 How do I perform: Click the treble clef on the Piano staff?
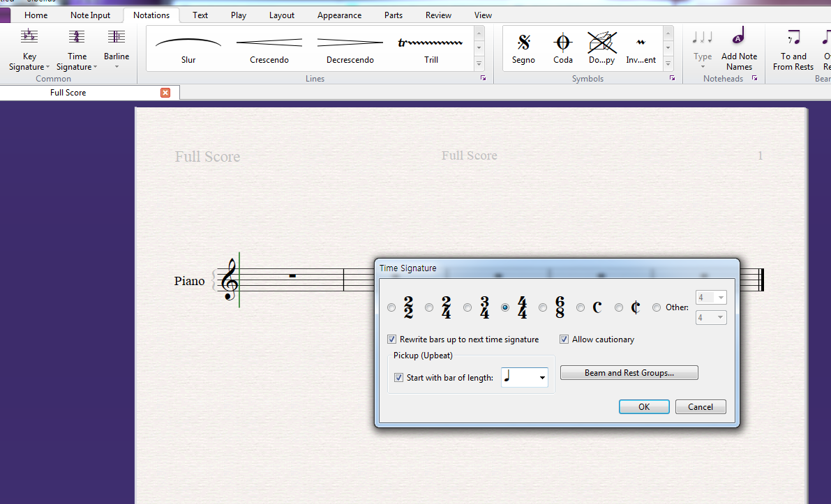tap(230, 280)
